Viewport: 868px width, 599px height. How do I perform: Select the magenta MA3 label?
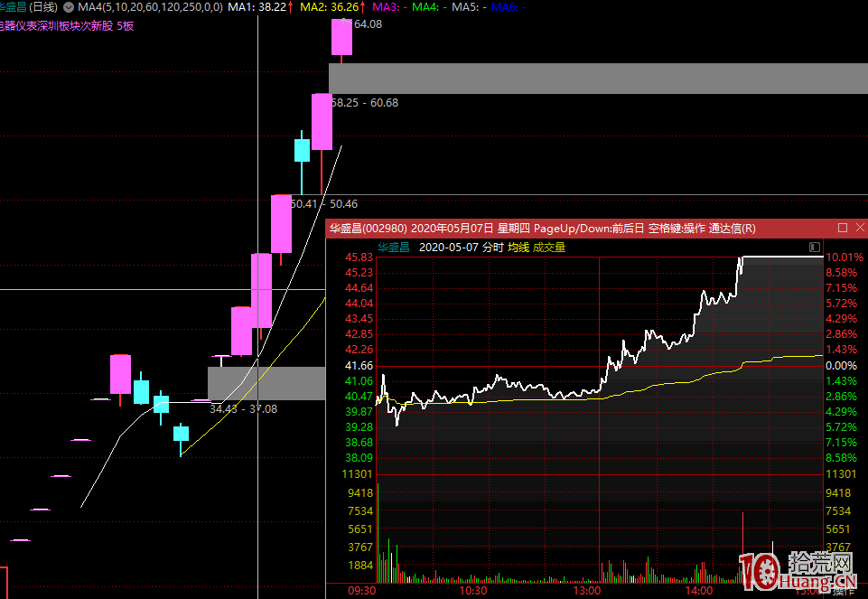tap(389, 7)
